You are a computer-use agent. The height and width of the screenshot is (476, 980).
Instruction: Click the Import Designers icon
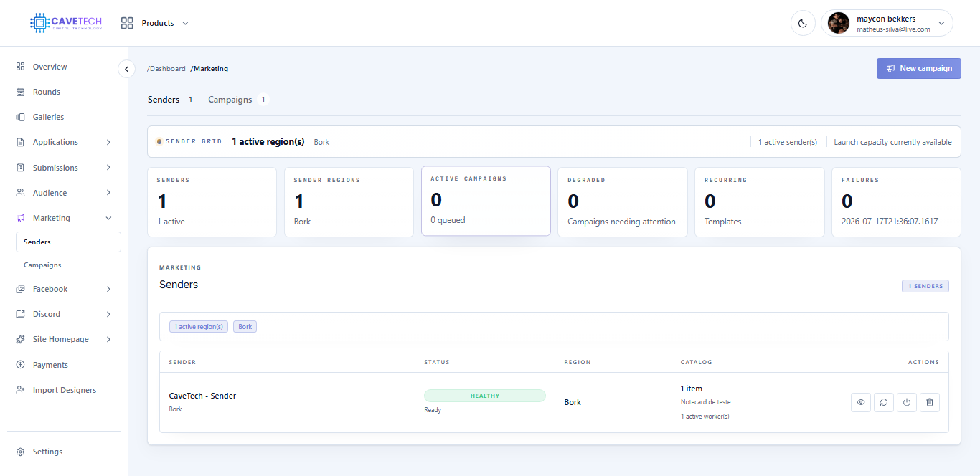pyautogui.click(x=20, y=390)
